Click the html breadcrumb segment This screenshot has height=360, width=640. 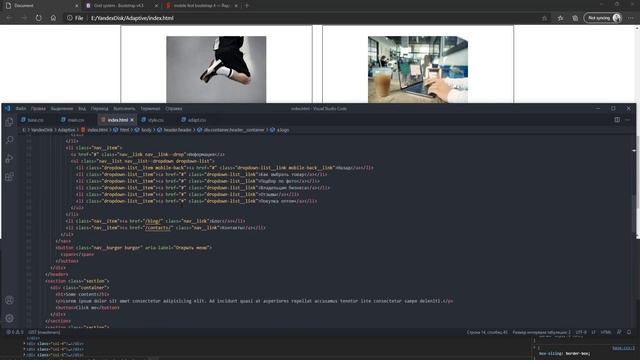pyautogui.click(x=124, y=130)
